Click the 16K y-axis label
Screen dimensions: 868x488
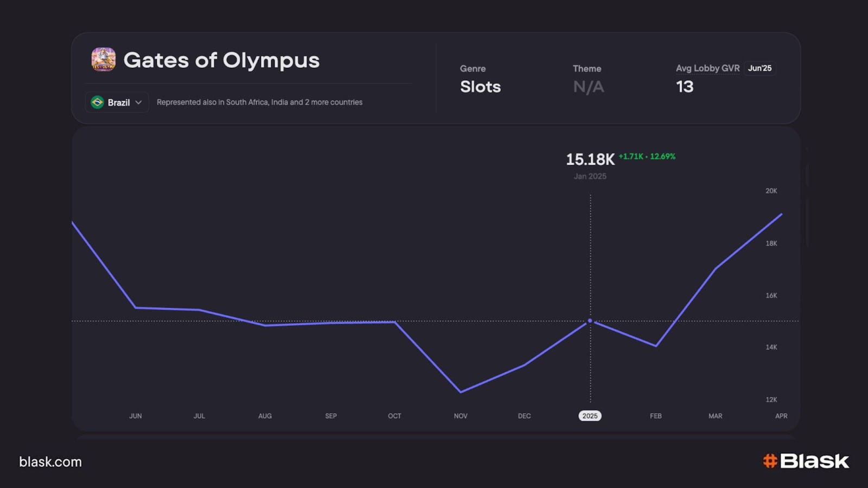[771, 296]
